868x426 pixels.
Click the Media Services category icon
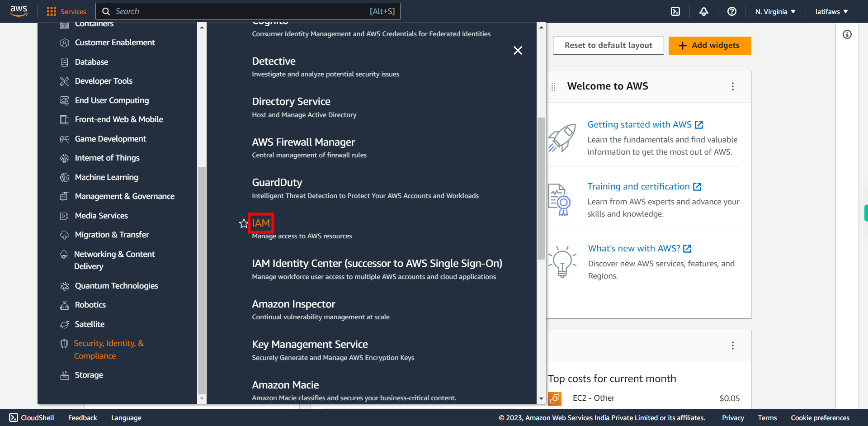pyautogui.click(x=65, y=216)
